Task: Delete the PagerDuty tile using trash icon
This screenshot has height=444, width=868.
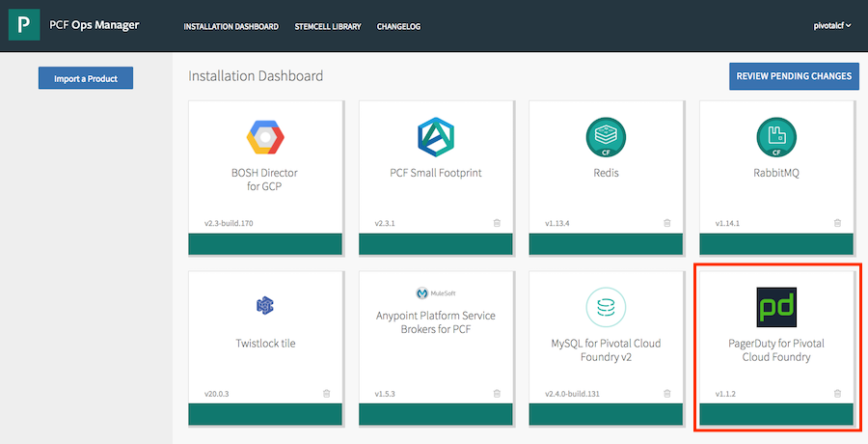Action: pyautogui.click(x=837, y=394)
